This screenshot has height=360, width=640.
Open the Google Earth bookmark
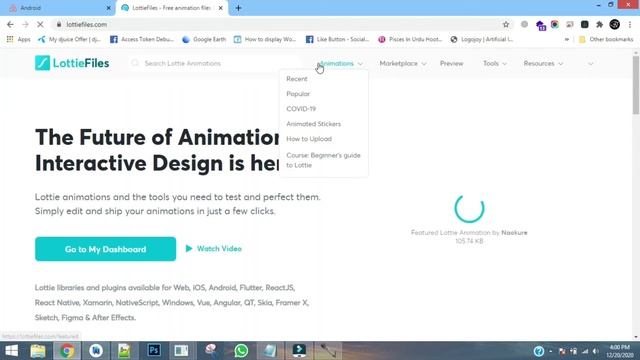[204, 39]
